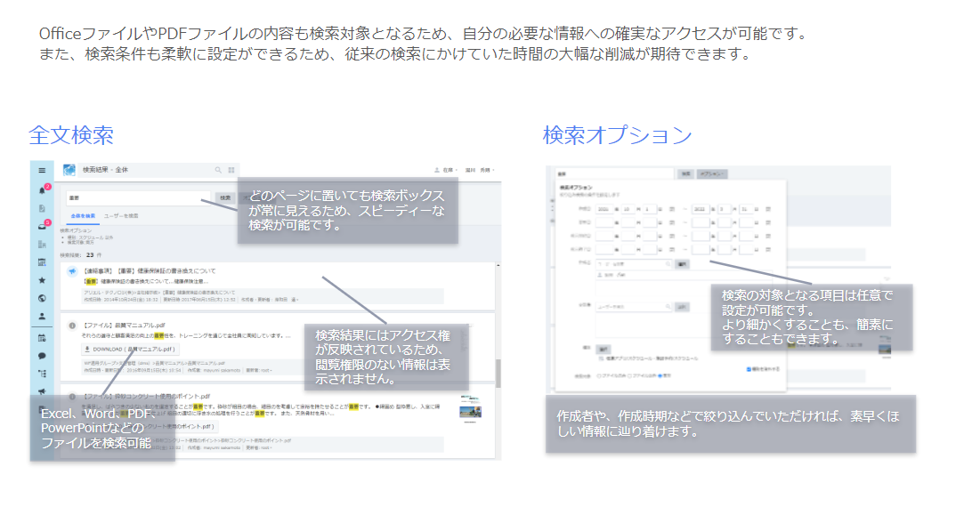Click the chat bubble icon in sidebar
The height and width of the screenshot is (507, 980).
pos(42,356)
